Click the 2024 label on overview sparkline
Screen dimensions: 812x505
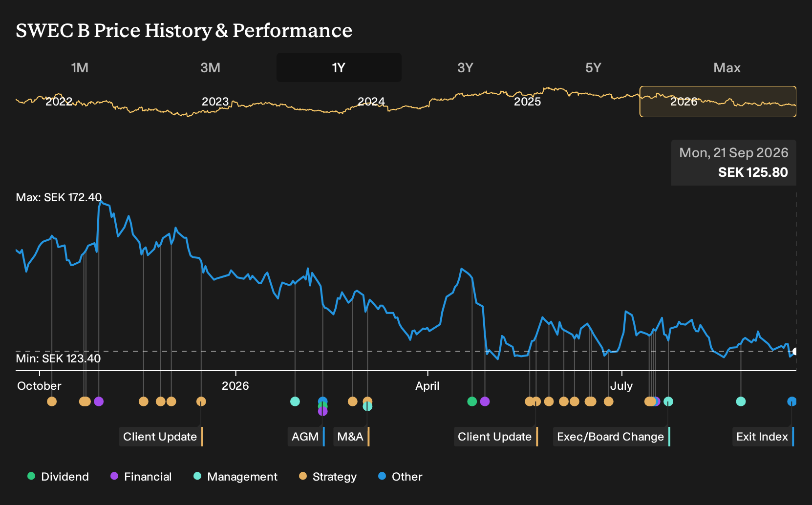point(371,102)
